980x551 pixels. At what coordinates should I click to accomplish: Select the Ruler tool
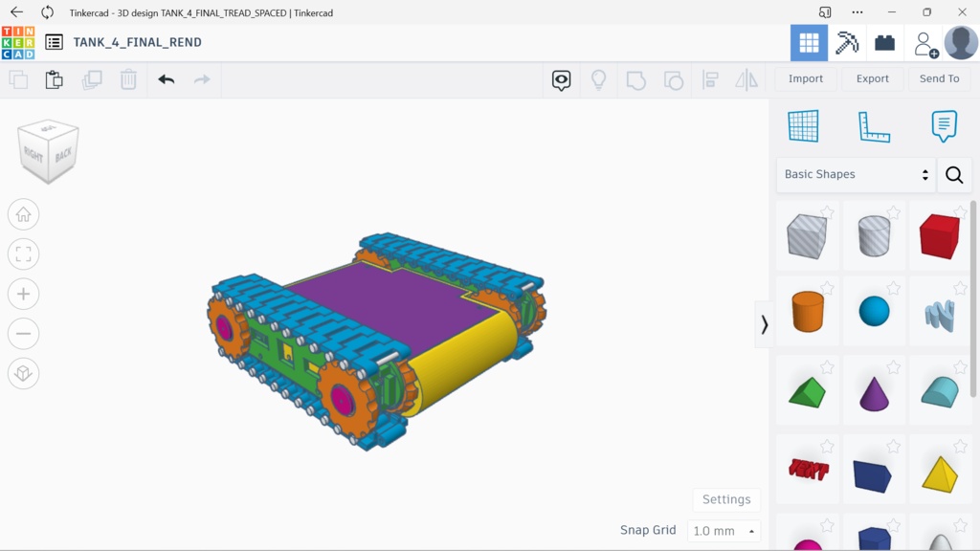click(874, 127)
